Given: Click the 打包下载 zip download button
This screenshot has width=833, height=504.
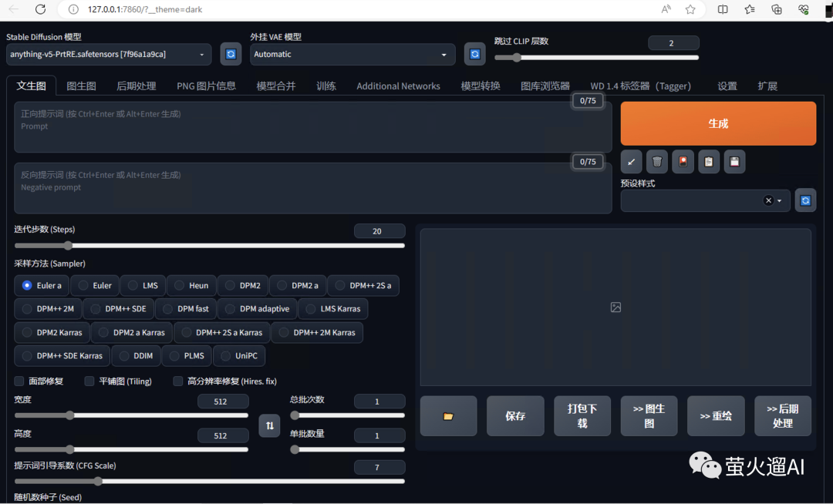Looking at the screenshot, I should point(582,416).
